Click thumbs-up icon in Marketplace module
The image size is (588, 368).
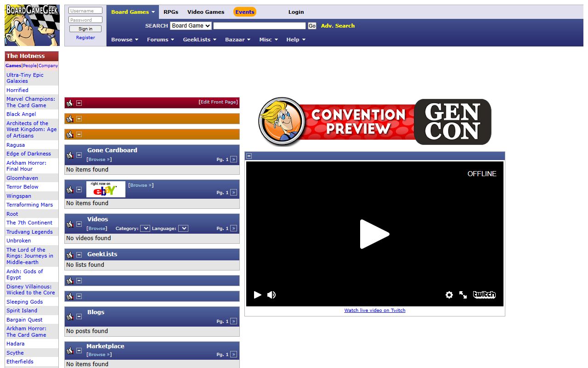click(x=70, y=351)
